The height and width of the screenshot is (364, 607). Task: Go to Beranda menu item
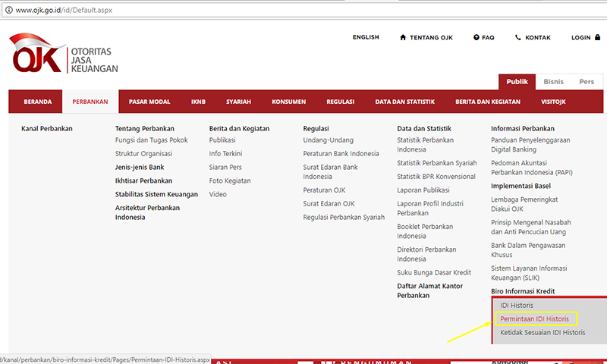click(38, 102)
